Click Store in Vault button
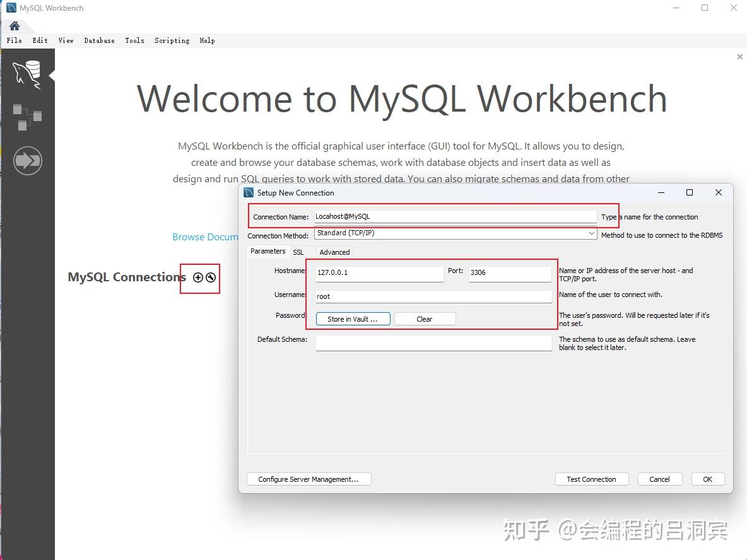This screenshot has height=560, width=747. [353, 319]
